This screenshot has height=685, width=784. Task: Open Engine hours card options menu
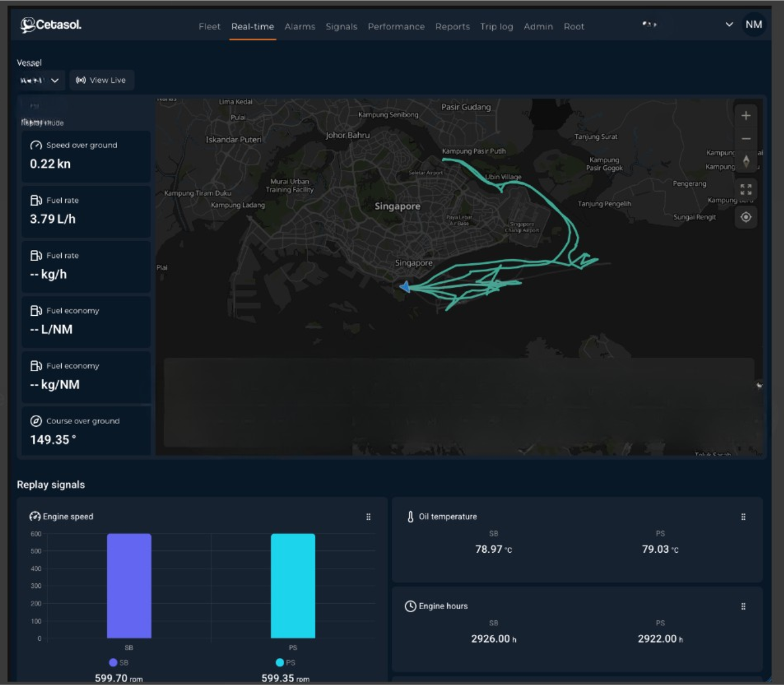pos(743,606)
